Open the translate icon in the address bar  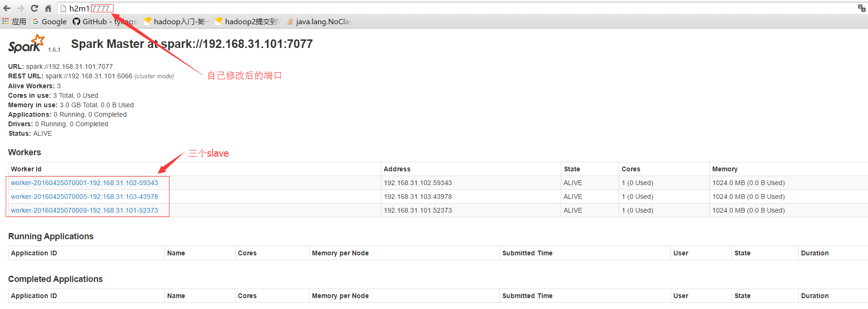point(861,8)
